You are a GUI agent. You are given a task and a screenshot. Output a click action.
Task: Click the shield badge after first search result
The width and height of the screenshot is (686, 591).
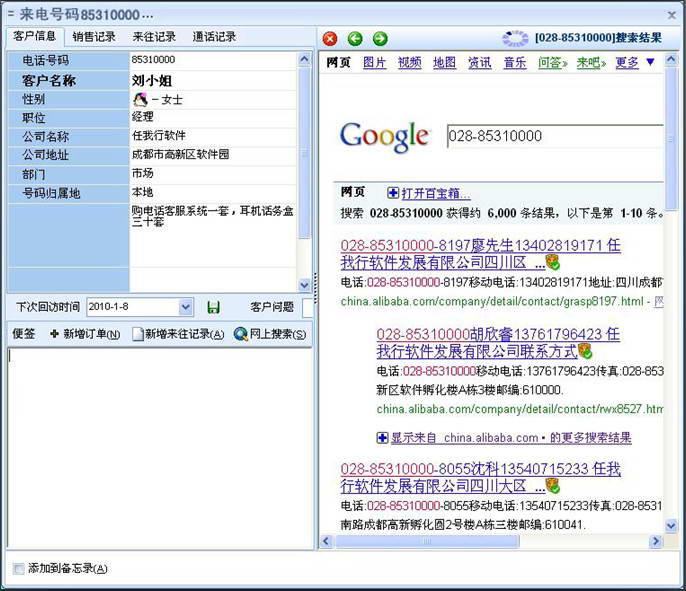(x=553, y=262)
